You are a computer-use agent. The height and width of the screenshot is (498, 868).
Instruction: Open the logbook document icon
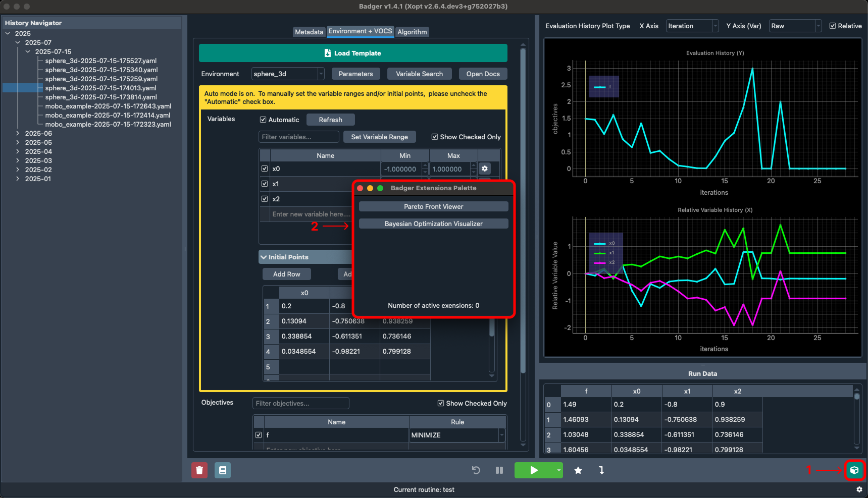point(223,470)
